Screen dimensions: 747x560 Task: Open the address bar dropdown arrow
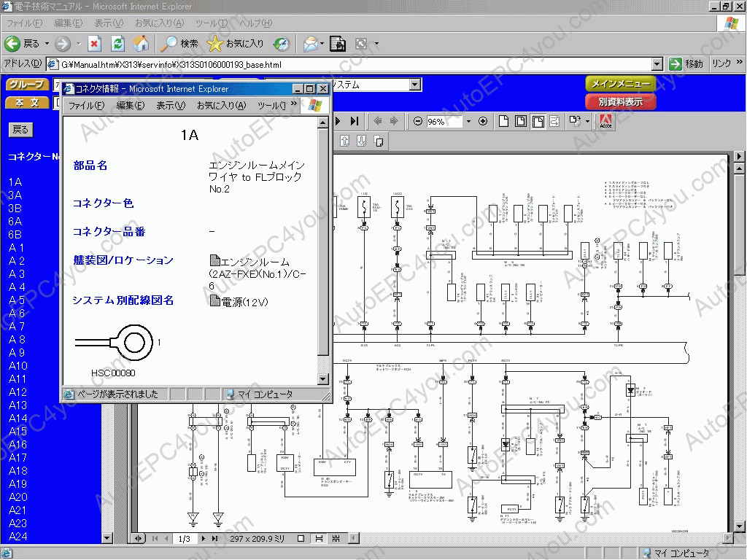coord(657,64)
